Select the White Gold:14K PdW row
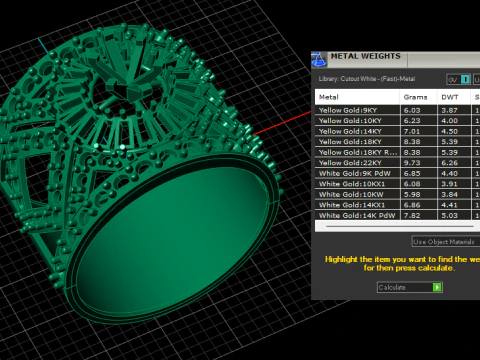480x360 pixels. pyautogui.click(x=397, y=216)
